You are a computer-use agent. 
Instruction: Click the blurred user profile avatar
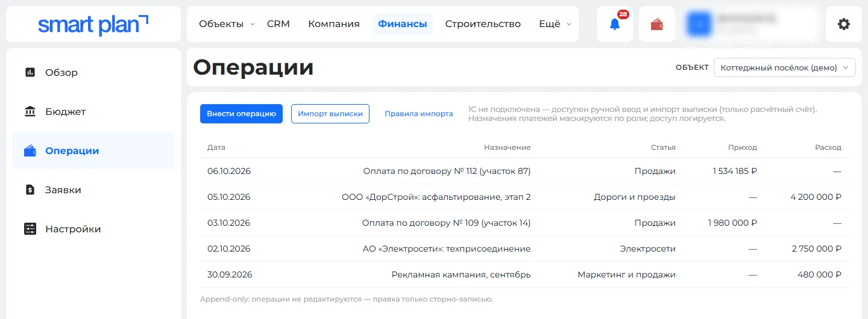[699, 24]
